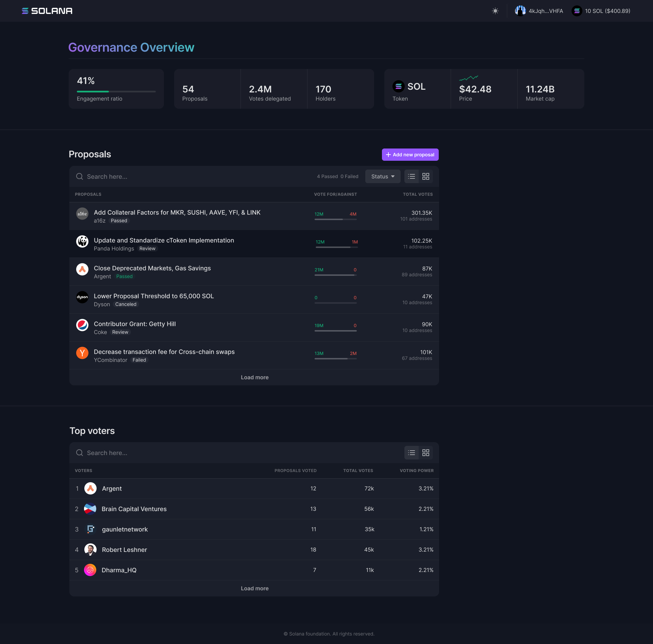Click vote bar for a16z proposal
Viewport: 653px width, 644px height.
coord(336,219)
